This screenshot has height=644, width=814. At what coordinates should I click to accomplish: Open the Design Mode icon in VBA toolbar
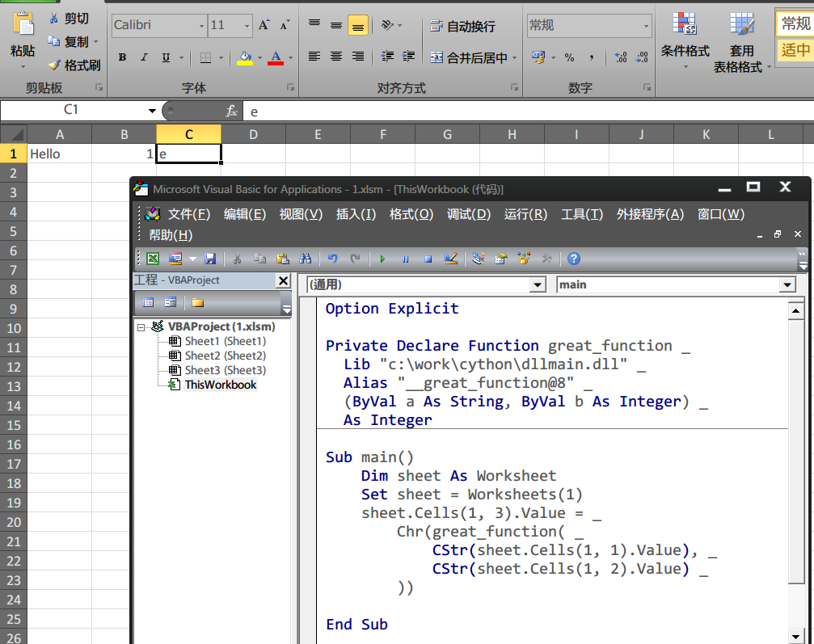coord(450,259)
